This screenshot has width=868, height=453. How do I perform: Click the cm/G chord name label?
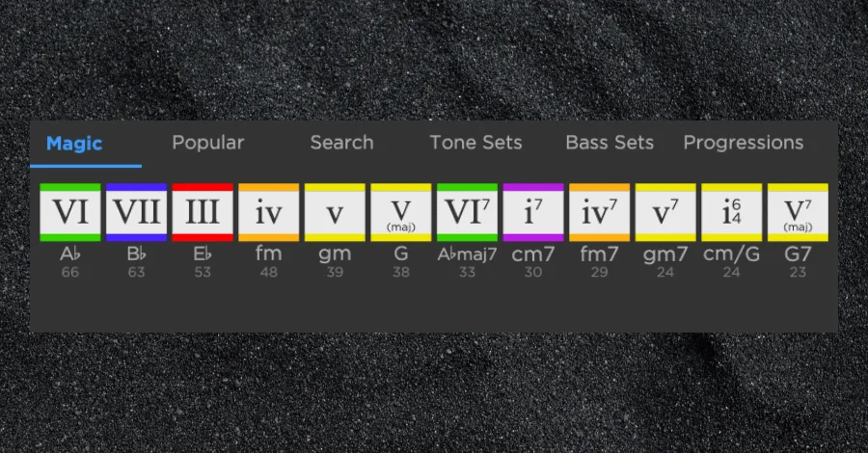[x=732, y=254]
